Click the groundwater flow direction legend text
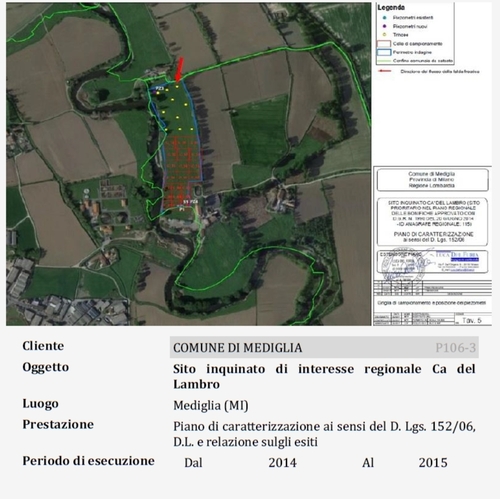Screen dimensions: 500x499 [x=440, y=71]
